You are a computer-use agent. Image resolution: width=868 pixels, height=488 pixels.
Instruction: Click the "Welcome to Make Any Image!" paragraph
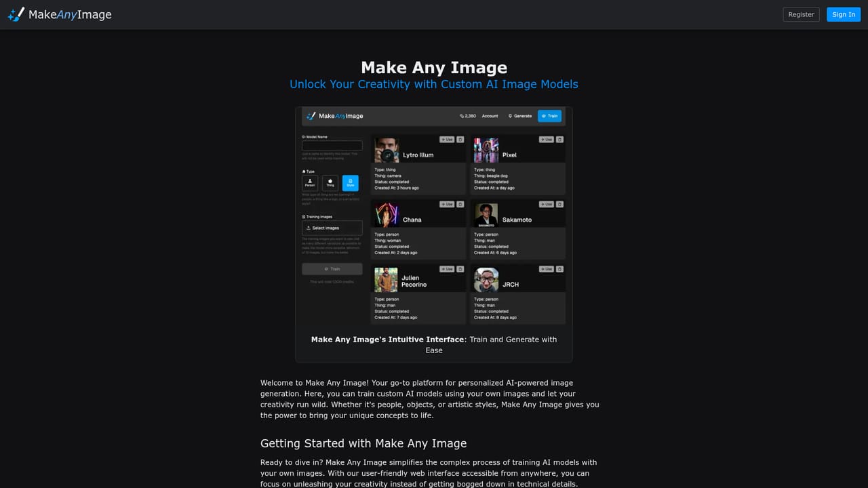click(x=430, y=399)
